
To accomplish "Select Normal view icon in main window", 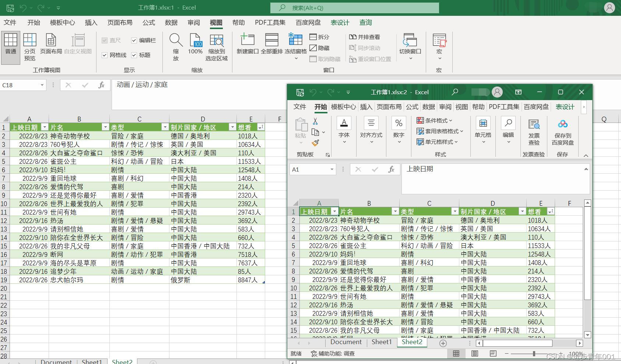I will pos(10,40).
